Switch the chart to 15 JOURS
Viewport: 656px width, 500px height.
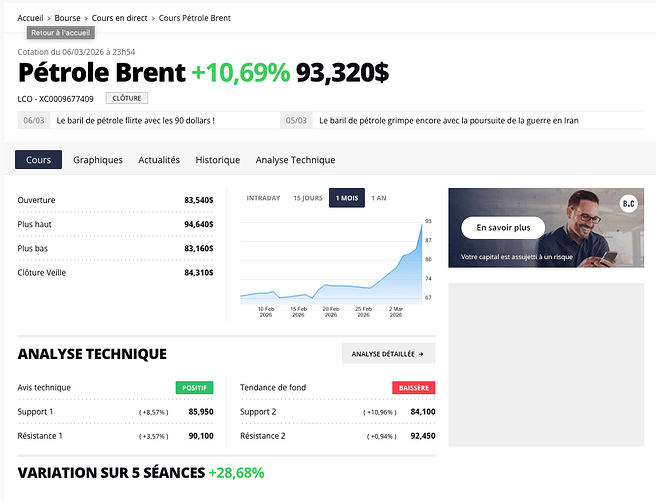point(308,198)
